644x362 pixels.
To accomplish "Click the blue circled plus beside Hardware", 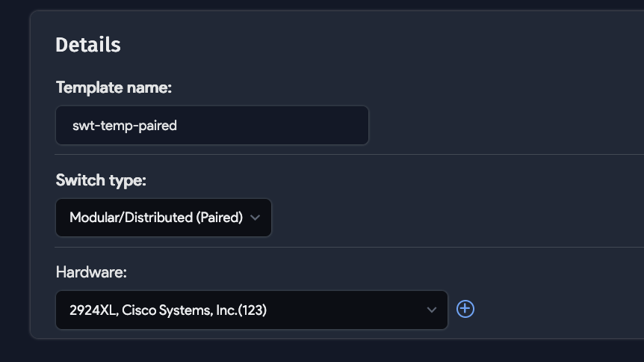I will click(x=465, y=309).
